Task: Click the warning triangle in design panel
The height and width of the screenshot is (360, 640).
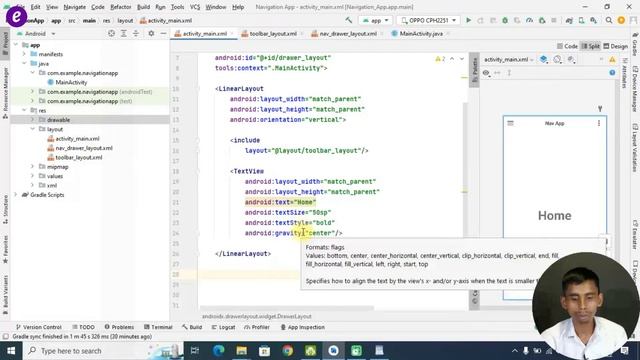Action: (x=612, y=60)
